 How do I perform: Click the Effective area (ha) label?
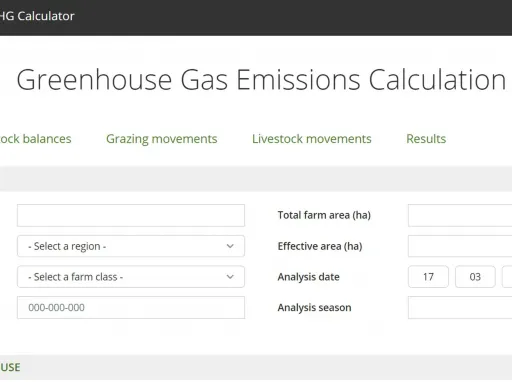coord(320,246)
